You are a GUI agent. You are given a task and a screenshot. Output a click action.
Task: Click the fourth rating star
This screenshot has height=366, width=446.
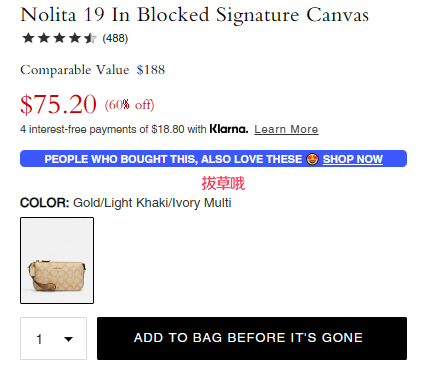75,38
